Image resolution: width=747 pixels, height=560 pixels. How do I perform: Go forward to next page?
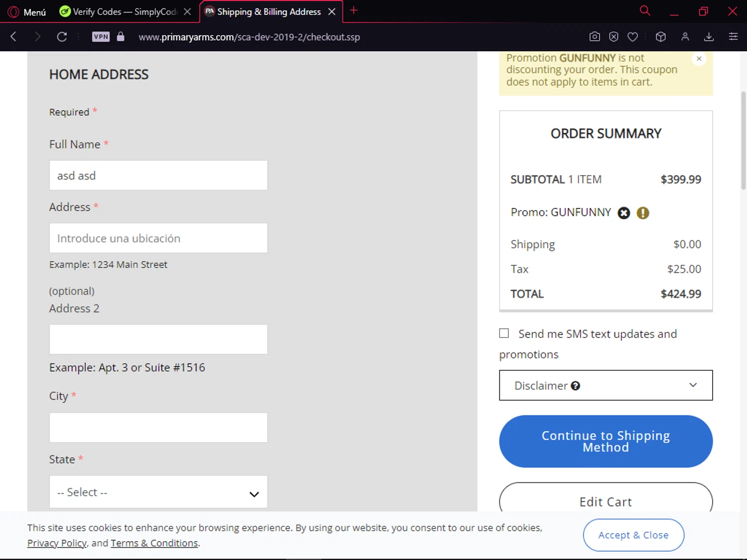click(x=37, y=36)
